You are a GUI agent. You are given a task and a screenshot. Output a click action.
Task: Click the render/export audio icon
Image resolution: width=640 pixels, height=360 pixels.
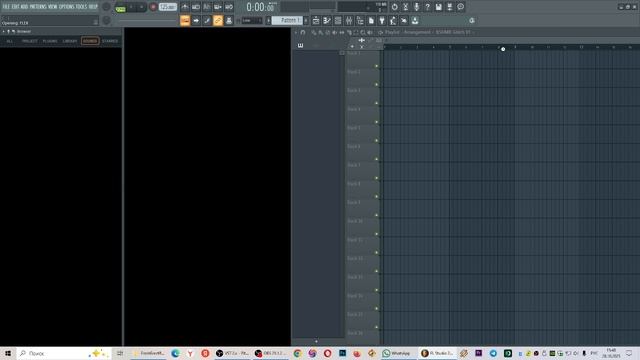449,7
